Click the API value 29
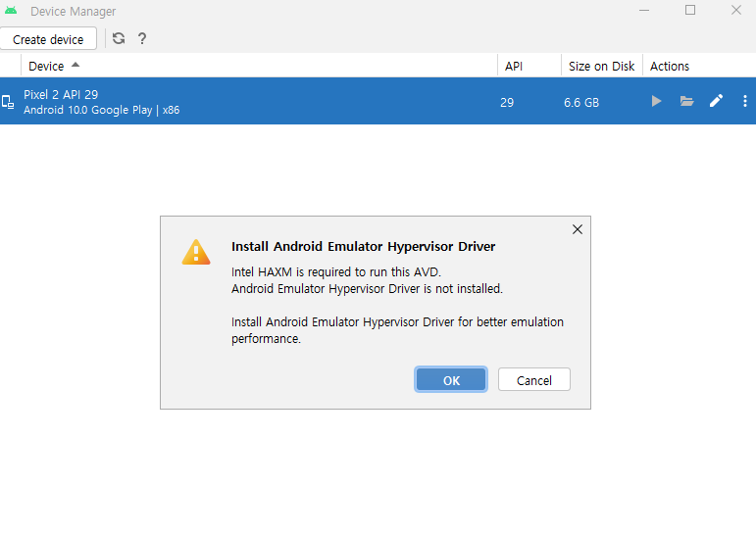 click(507, 103)
